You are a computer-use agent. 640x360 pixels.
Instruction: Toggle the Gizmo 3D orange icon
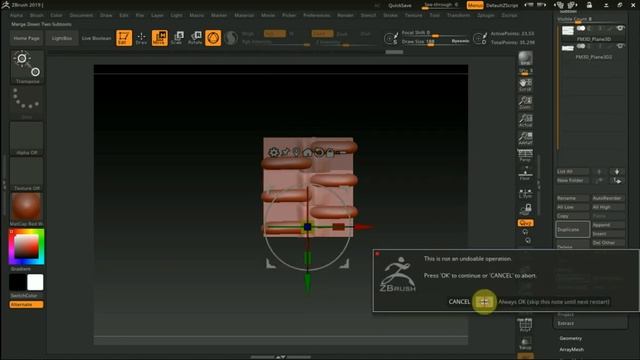(x=213, y=38)
